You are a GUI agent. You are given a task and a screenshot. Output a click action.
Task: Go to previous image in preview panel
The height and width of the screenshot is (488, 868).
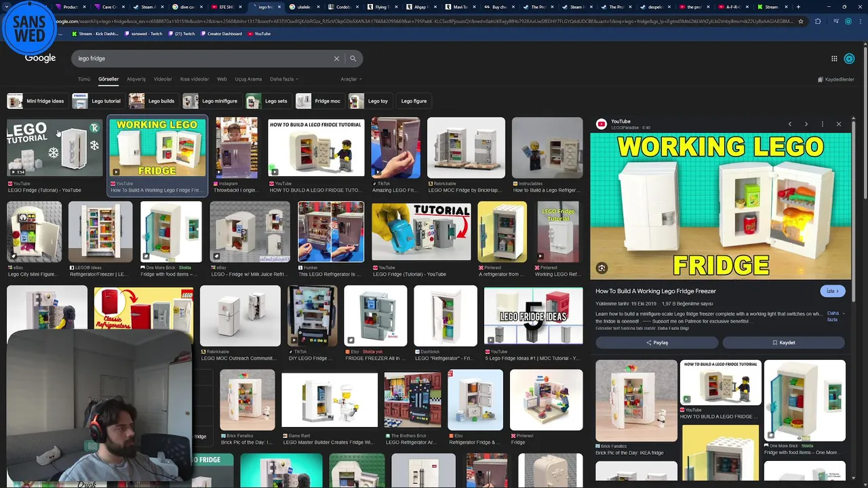click(x=790, y=124)
